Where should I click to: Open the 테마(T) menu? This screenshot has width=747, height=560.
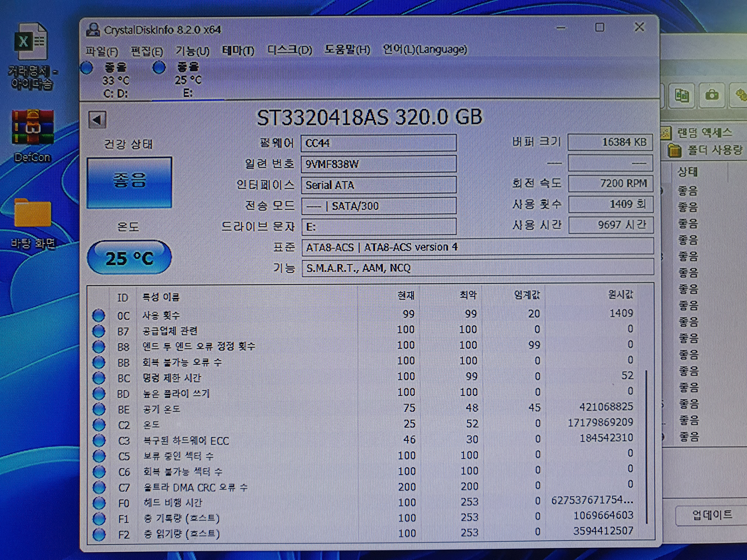(238, 51)
